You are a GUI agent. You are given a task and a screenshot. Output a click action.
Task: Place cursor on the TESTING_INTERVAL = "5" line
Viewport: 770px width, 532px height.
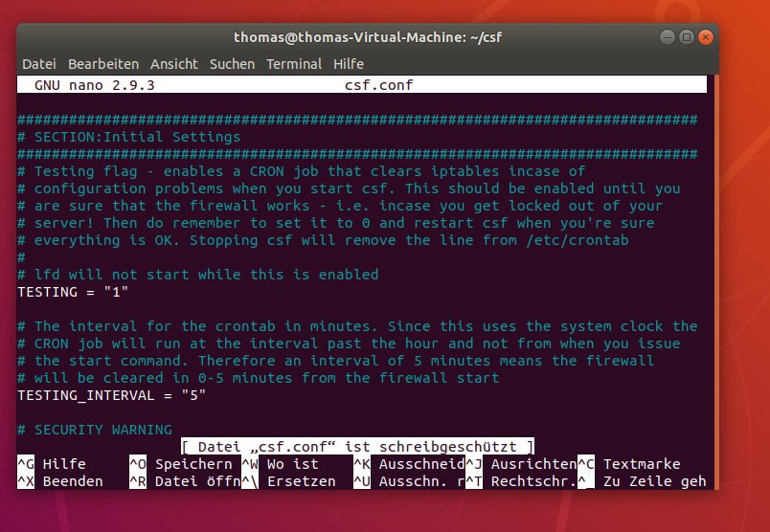tap(111, 395)
